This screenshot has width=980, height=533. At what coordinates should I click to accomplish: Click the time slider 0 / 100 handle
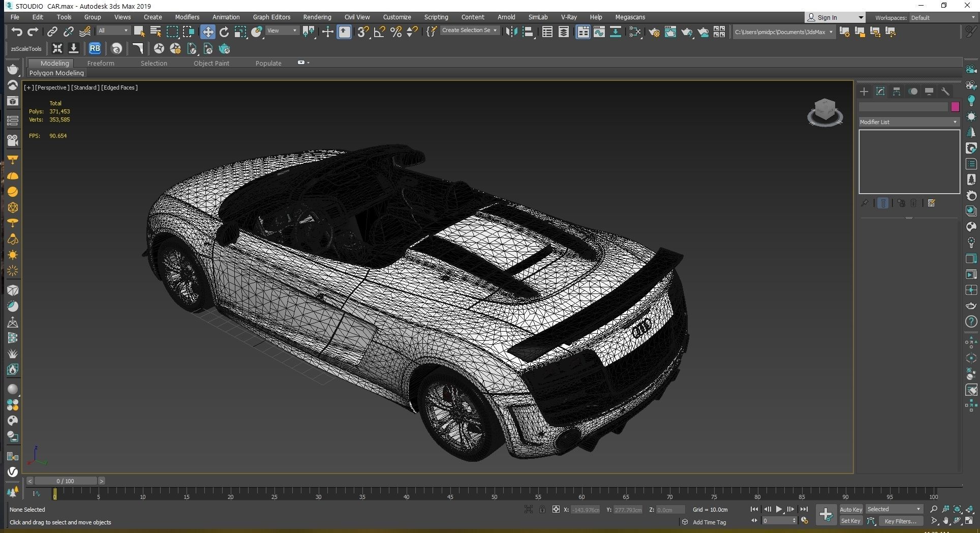point(65,481)
